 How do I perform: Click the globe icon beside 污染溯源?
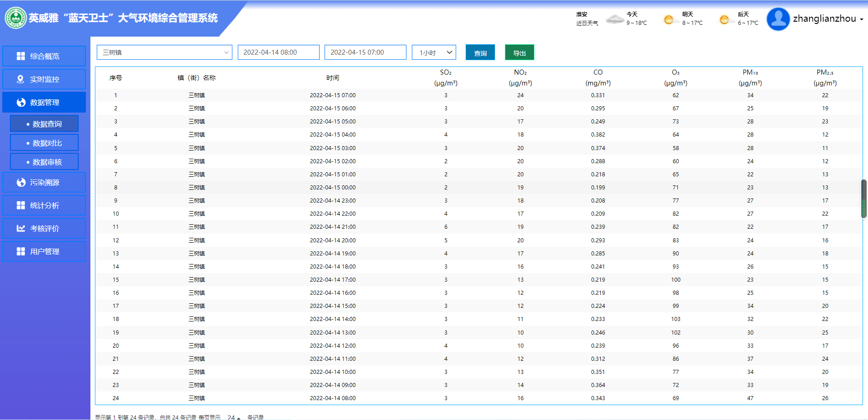click(21, 182)
